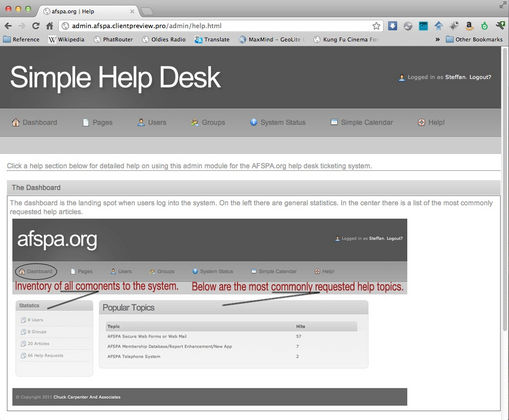
Task: Bookmark page with the star icon
Action: pyautogui.click(x=376, y=26)
